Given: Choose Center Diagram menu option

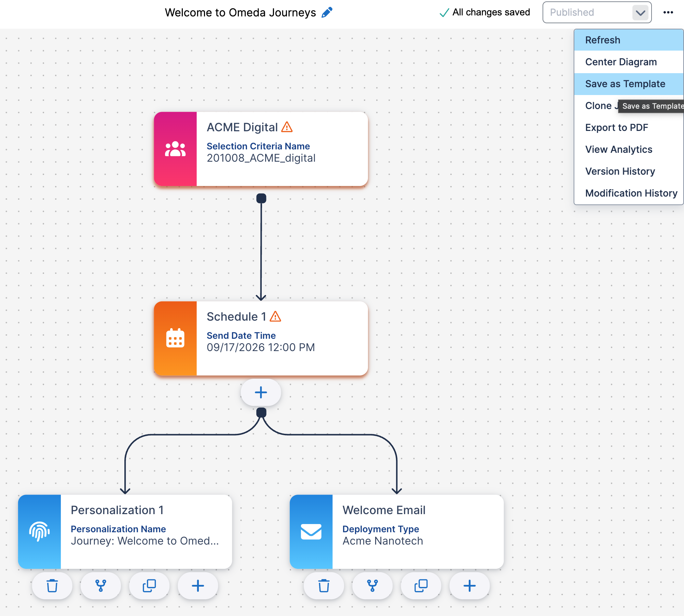Looking at the screenshot, I should click(629, 62).
